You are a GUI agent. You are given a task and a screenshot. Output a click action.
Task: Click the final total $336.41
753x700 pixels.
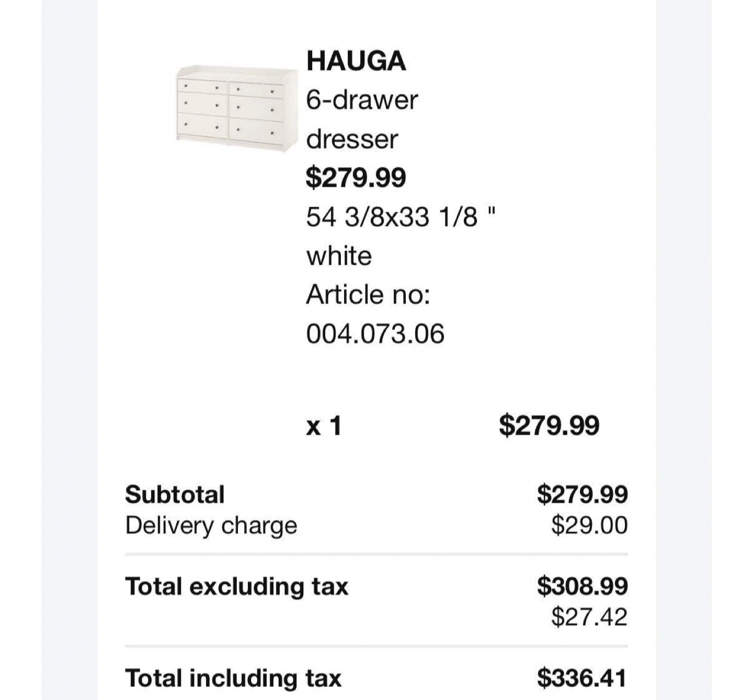pyautogui.click(x=581, y=678)
